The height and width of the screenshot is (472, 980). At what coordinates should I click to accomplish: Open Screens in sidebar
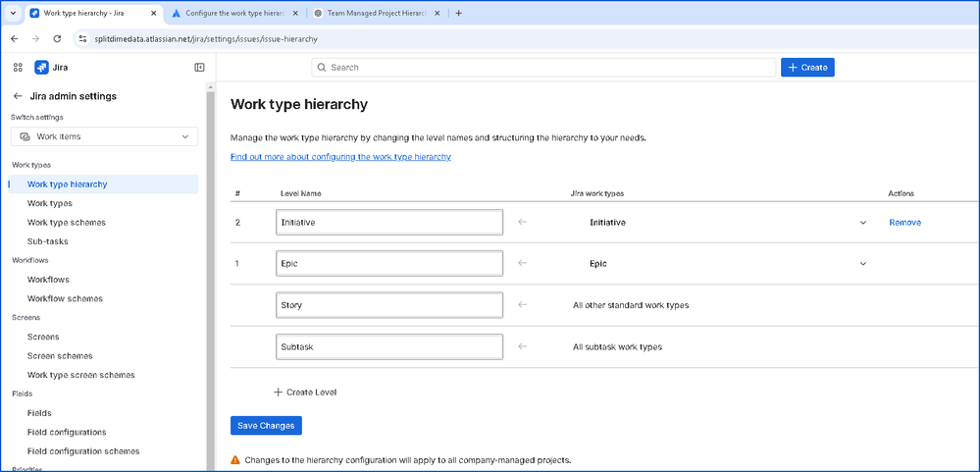point(43,337)
